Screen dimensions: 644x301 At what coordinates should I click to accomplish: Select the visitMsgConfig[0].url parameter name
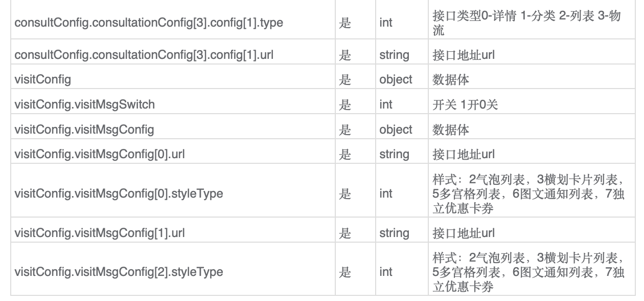pos(100,154)
